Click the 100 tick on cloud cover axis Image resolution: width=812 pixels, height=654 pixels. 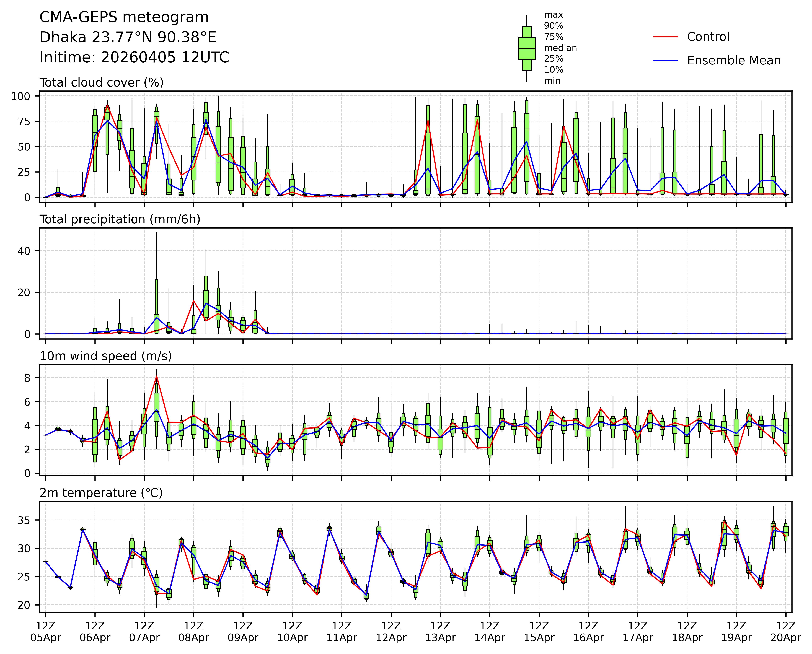pyautogui.click(x=20, y=96)
